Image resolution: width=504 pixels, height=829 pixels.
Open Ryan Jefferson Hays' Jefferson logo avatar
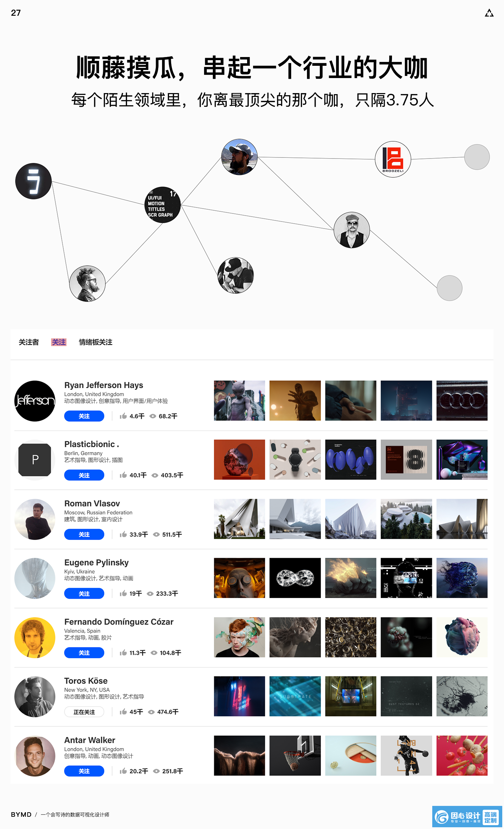click(35, 401)
